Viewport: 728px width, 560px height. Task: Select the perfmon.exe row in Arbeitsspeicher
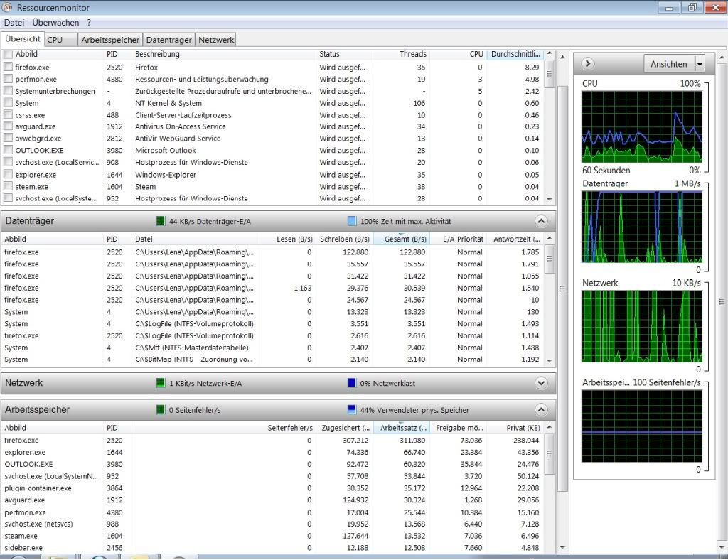click(x=25, y=512)
